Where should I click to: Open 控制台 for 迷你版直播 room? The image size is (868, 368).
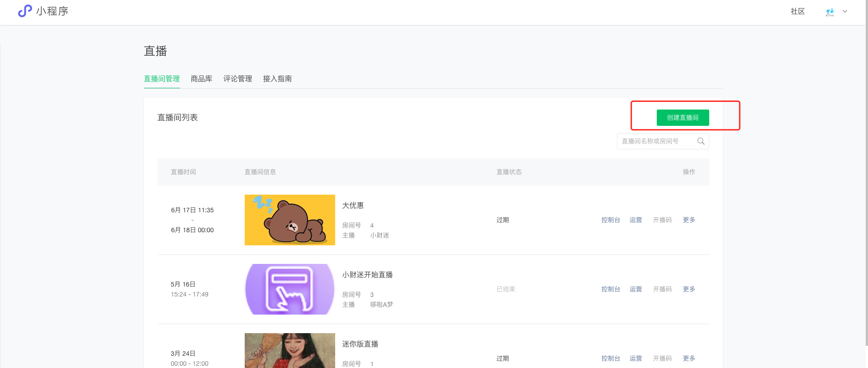click(x=611, y=358)
